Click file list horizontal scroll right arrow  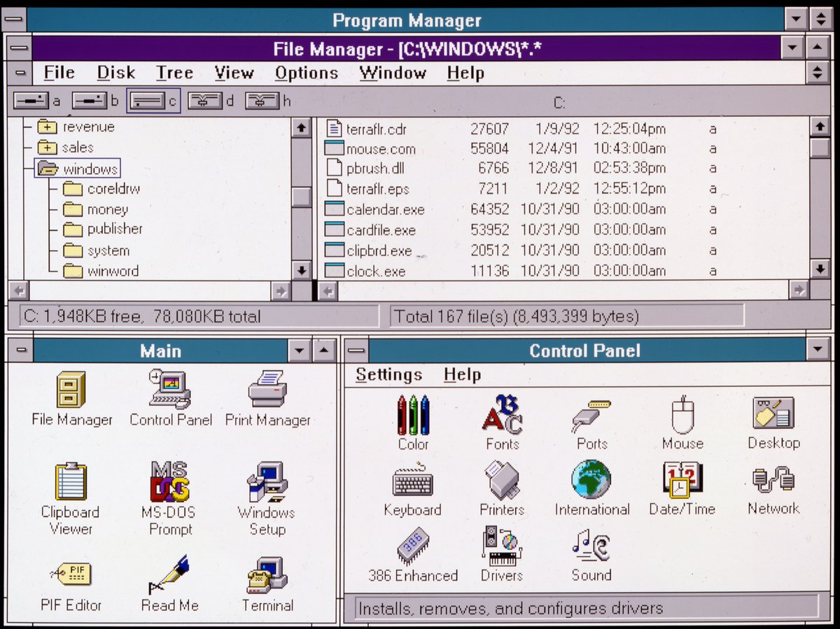click(x=799, y=290)
